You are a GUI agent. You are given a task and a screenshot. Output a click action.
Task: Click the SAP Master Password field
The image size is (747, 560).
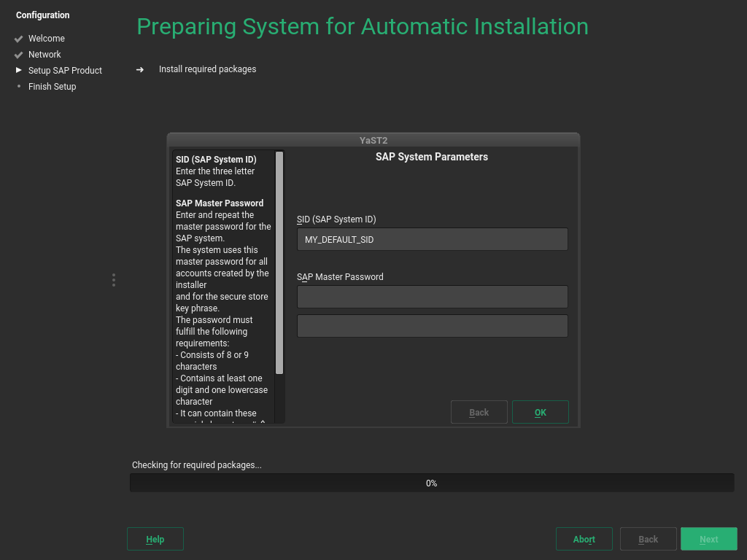point(432,296)
